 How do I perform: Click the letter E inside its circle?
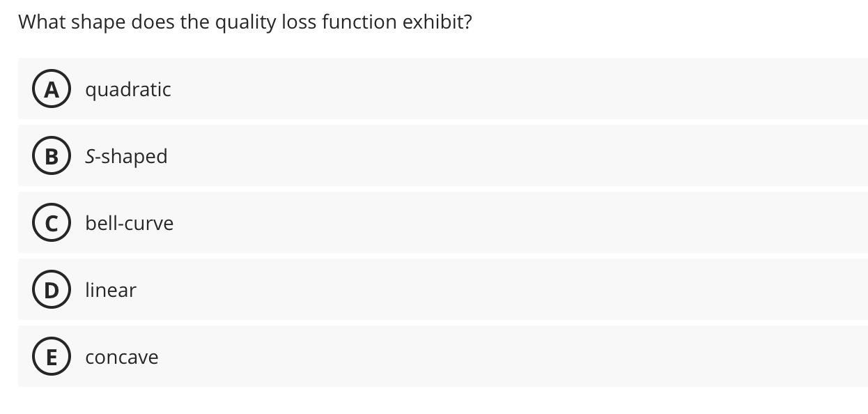tap(52, 357)
